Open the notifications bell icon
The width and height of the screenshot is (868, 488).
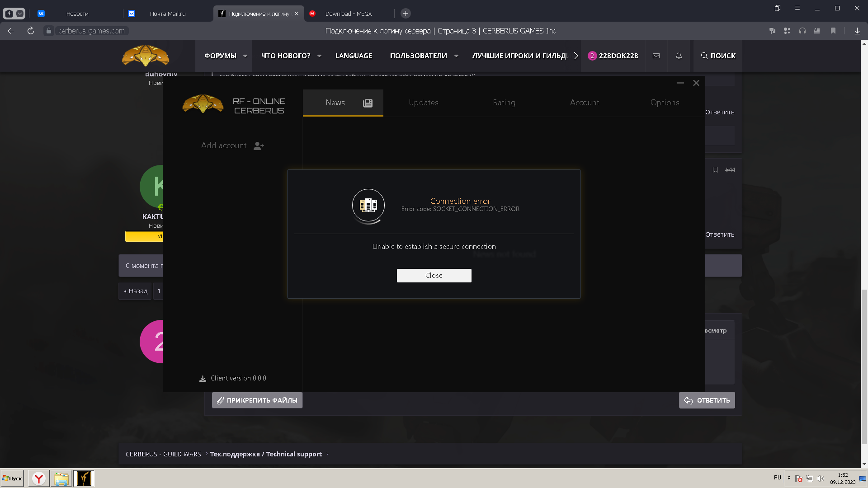point(679,56)
